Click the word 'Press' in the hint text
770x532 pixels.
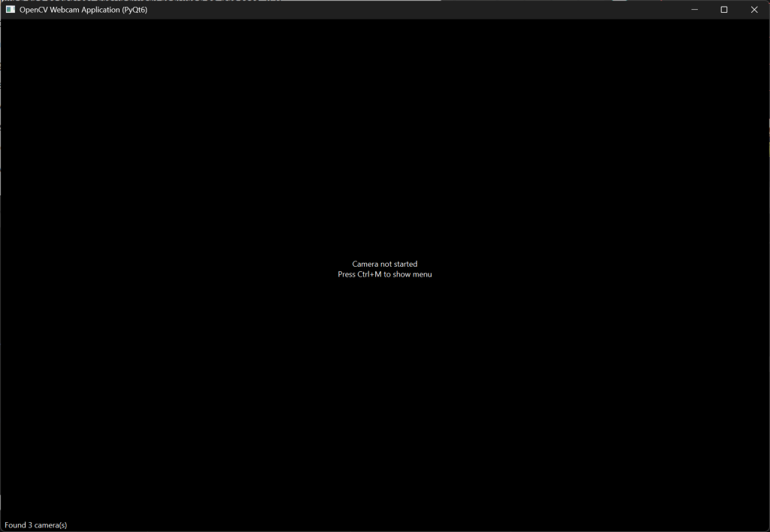[347, 274]
